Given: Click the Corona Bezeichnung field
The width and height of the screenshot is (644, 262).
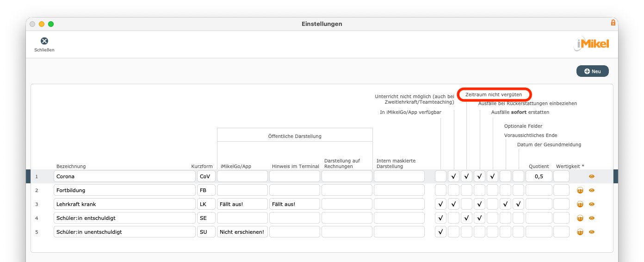Looking at the screenshot, I should click(124, 176).
